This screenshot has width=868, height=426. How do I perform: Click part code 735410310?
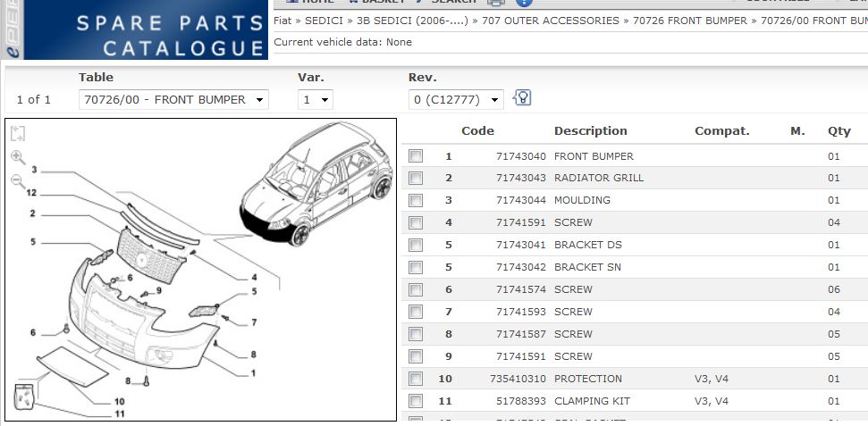coord(518,379)
